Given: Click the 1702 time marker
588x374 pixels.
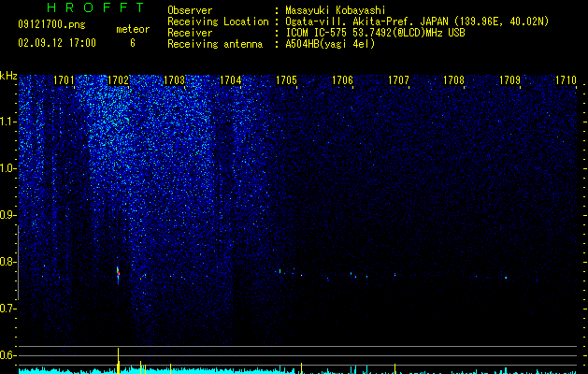Looking at the screenshot, I should 118,80.
